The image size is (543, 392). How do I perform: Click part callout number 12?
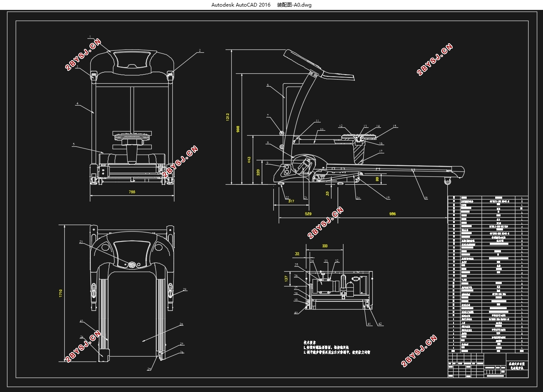point(341,126)
